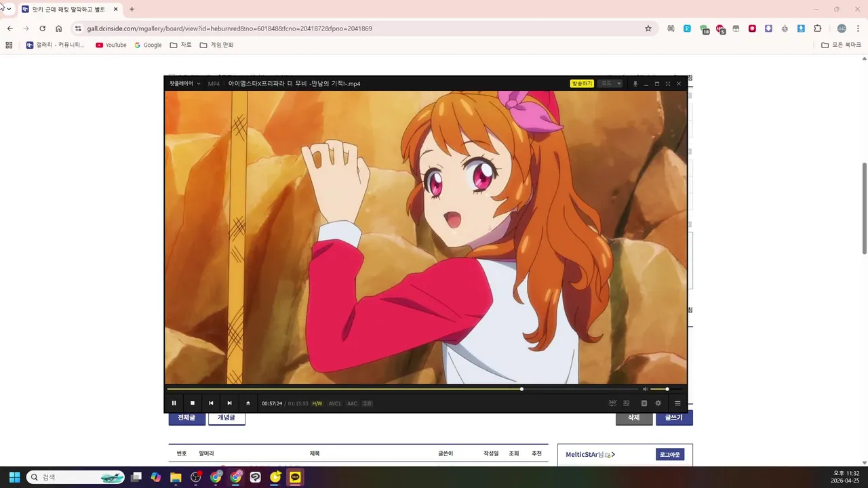This screenshot has width=868, height=488.
Task: Stop playback with the stop button
Action: coord(193,403)
